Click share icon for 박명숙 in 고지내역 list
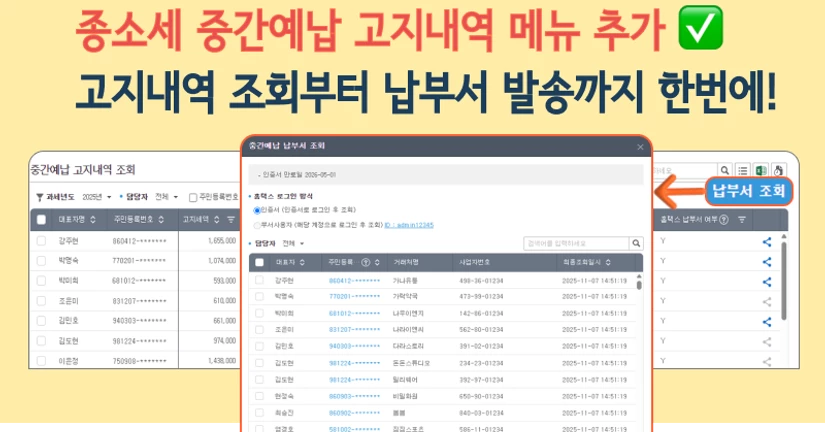This screenshot has width=825, height=432. pos(767,262)
